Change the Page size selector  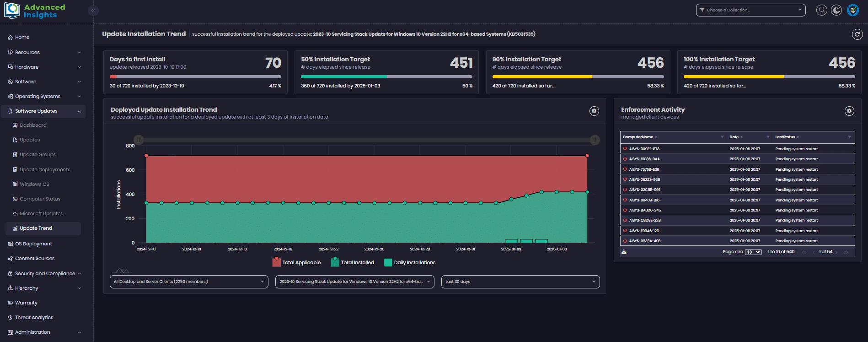click(x=753, y=252)
